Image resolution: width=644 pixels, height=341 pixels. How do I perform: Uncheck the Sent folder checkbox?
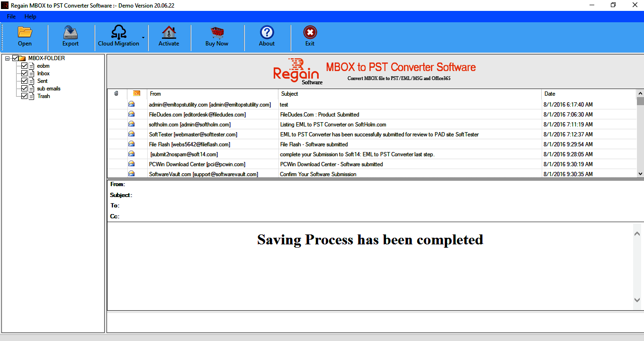[25, 81]
